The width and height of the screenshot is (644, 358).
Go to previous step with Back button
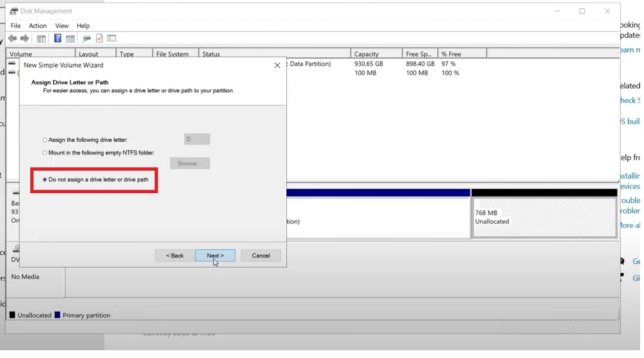pyautogui.click(x=175, y=256)
